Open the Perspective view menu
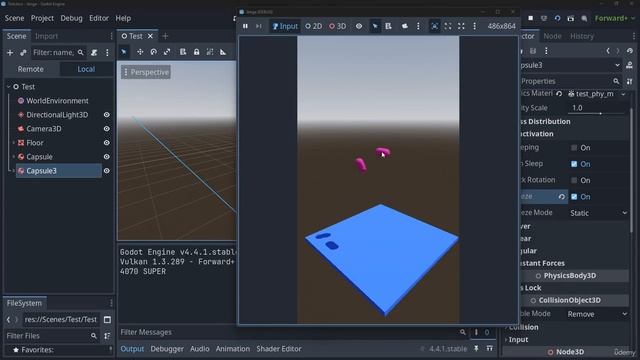Viewport: 640px width, 360px height. pyautogui.click(x=146, y=72)
